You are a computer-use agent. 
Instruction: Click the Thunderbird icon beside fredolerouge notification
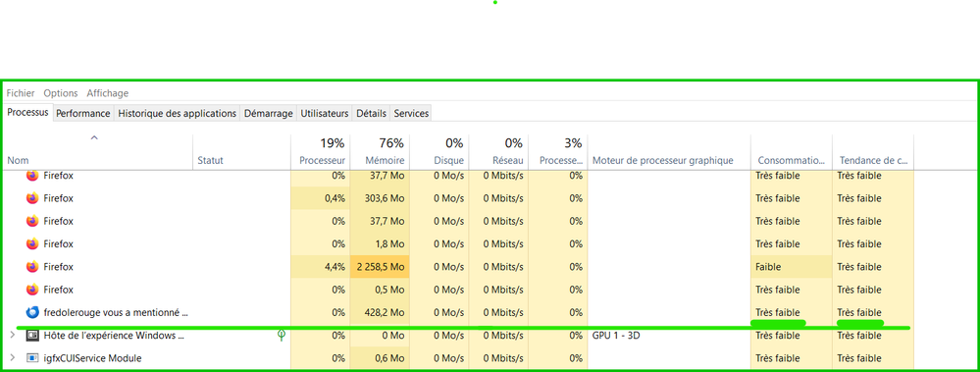coord(32,312)
